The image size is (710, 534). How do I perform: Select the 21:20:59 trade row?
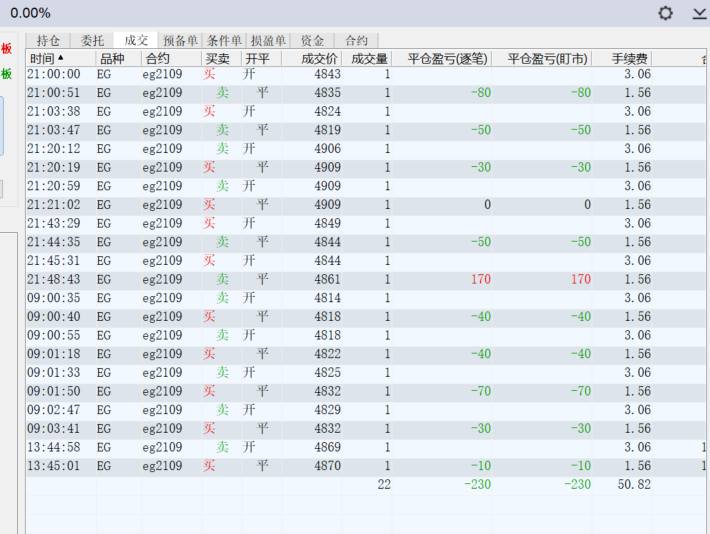coord(365,186)
